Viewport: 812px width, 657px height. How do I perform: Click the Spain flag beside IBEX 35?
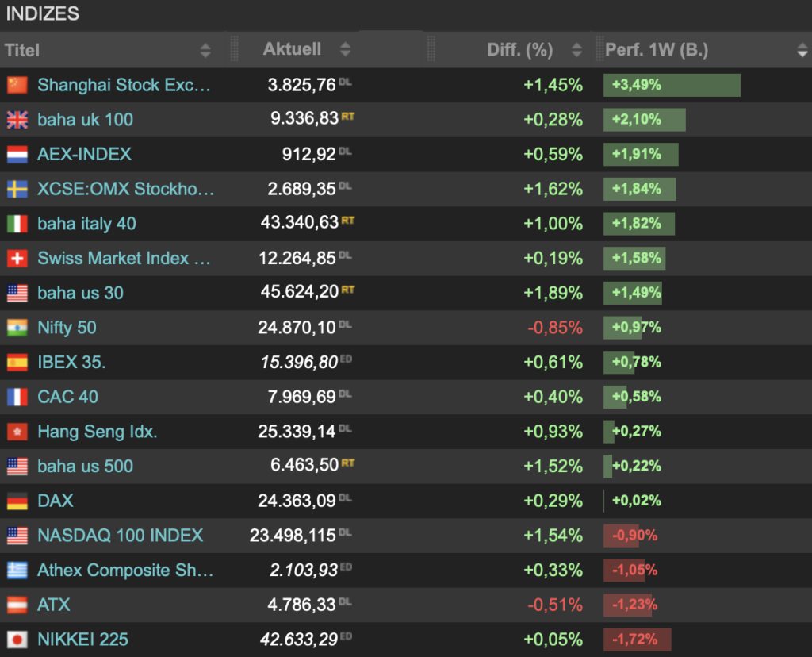[x=17, y=362]
